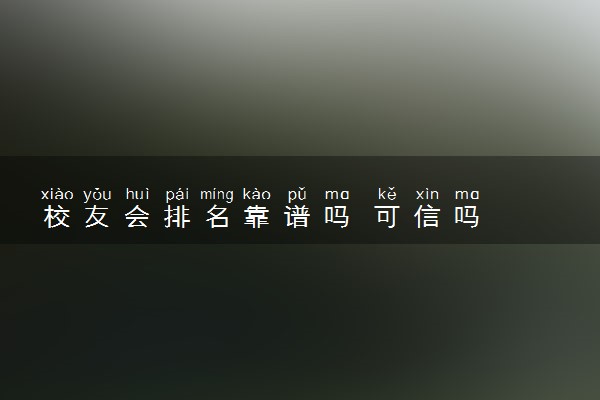600x400 pixels.
Task: Click the pinyin label xiào
Action: click(57, 194)
